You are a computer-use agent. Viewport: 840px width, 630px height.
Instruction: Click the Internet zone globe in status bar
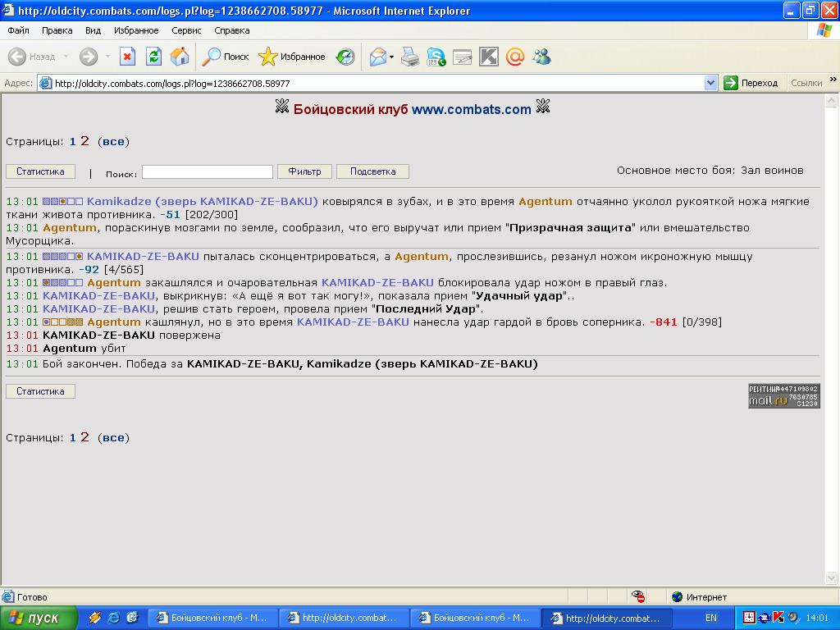point(677,597)
